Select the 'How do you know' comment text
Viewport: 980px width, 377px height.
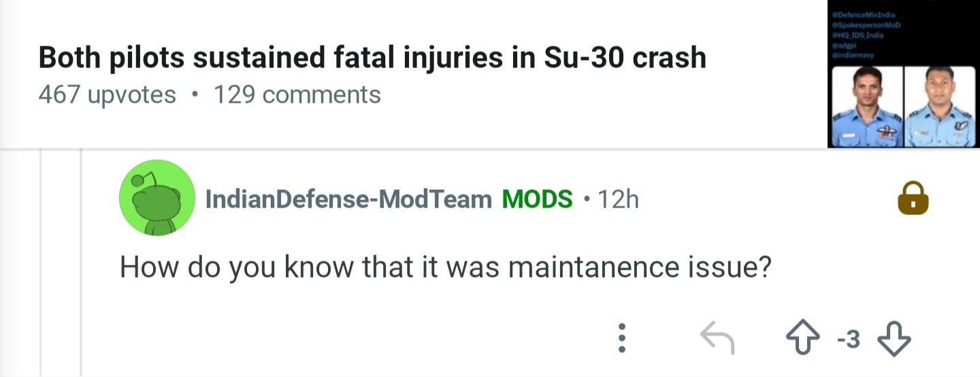pos(445,266)
